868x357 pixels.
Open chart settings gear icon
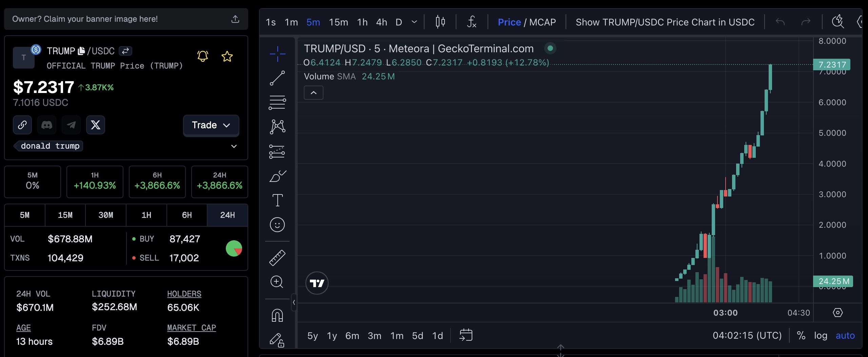pyautogui.click(x=838, y=313)
